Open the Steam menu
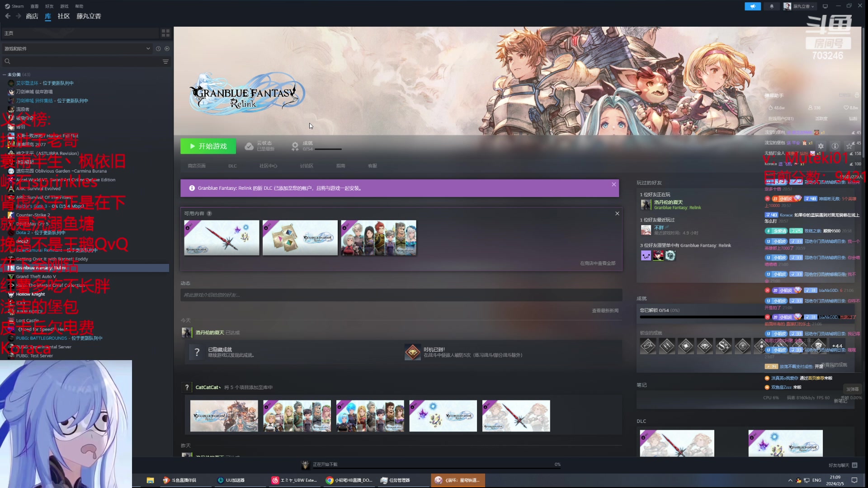868x488 pixels. tap(14, 6)
